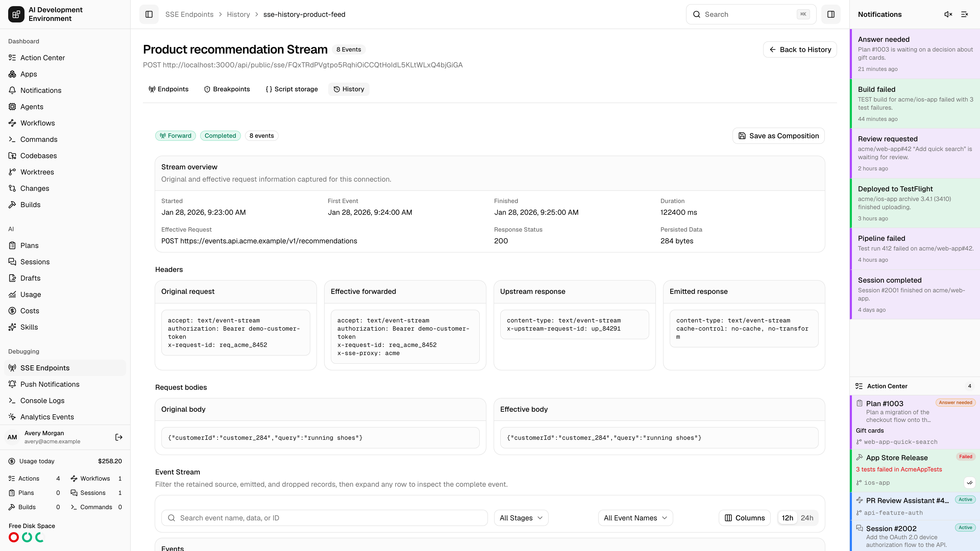
Task: Open Console Logs in the sidebar
Action: [x=65, y=401]
